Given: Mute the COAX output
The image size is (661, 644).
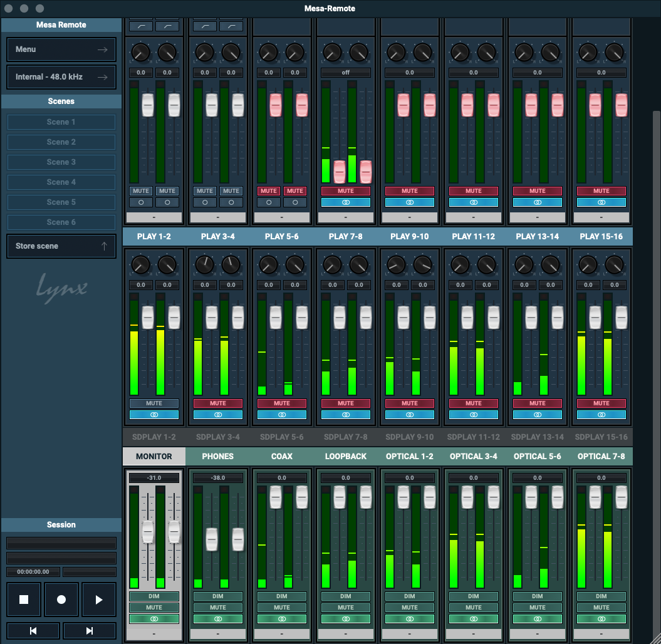Looking at the screenshot, I should click(x=281, y=607).
